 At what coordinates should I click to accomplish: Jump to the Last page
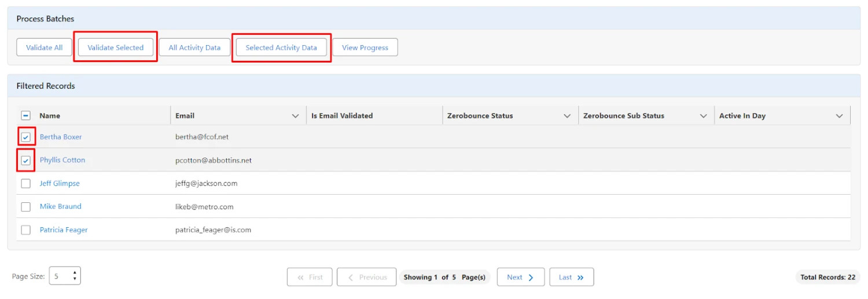pyautogui.click(x=571, y=277)
